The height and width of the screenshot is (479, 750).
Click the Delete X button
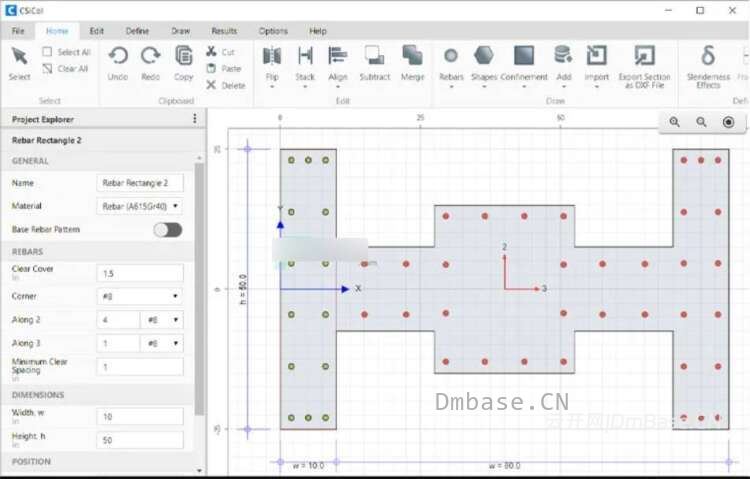pos(226,85)
